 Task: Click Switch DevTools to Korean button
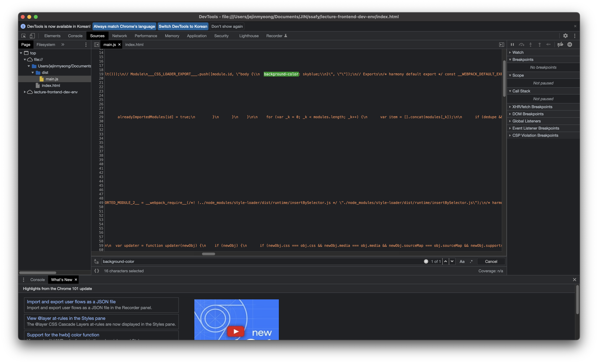183,26
